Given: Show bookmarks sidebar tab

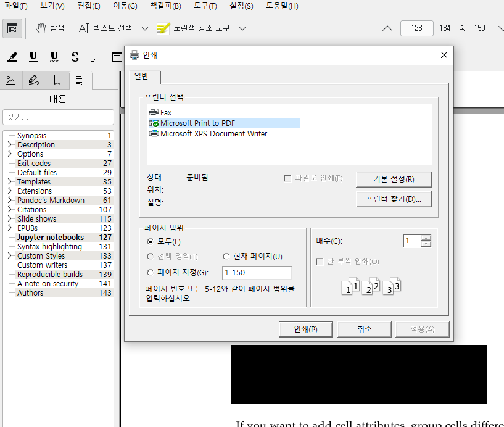Looking at the screenshot, I should click(57, 80).
